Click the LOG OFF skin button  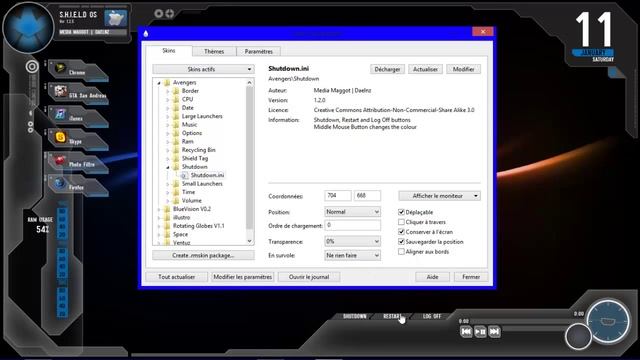(431, 316)
